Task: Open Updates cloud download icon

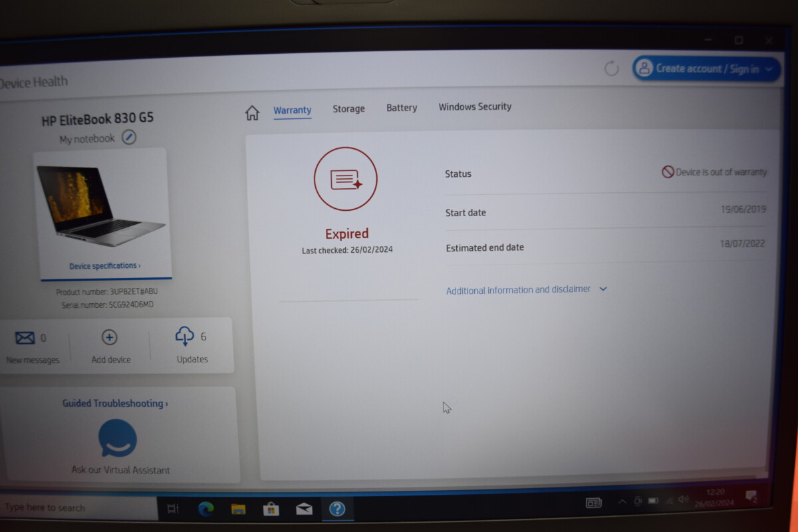Action: click(184, 336)
